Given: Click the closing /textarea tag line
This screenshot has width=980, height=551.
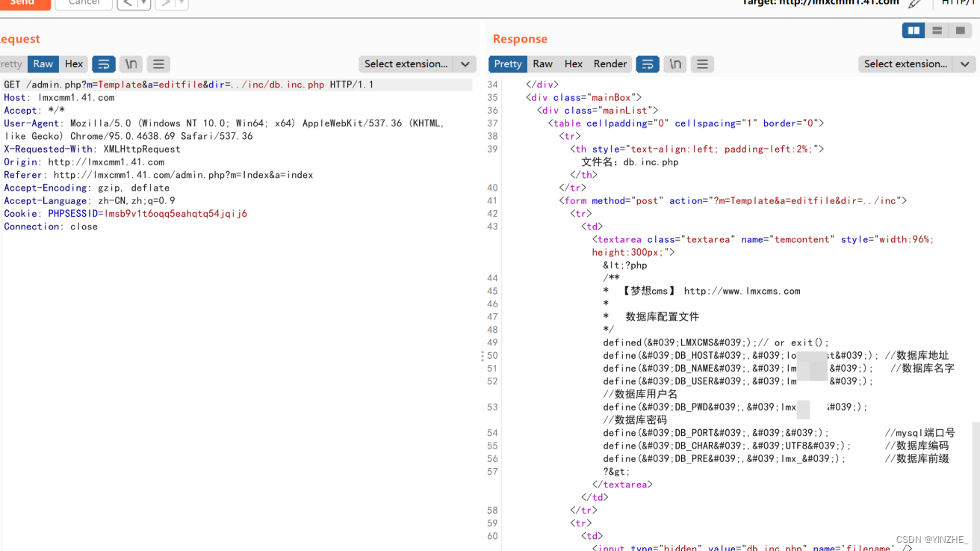Looking at the screenshot, I should tap(622, 484).
